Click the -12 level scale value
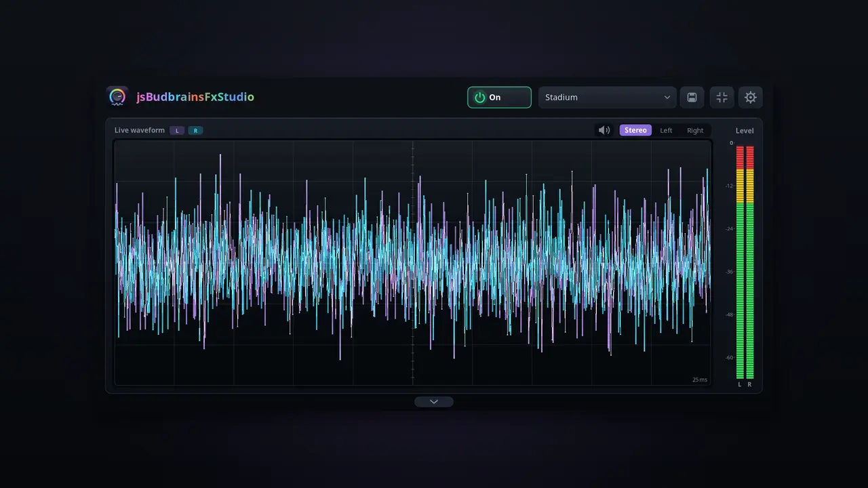 pyautogui.click(x=729, y=186)
